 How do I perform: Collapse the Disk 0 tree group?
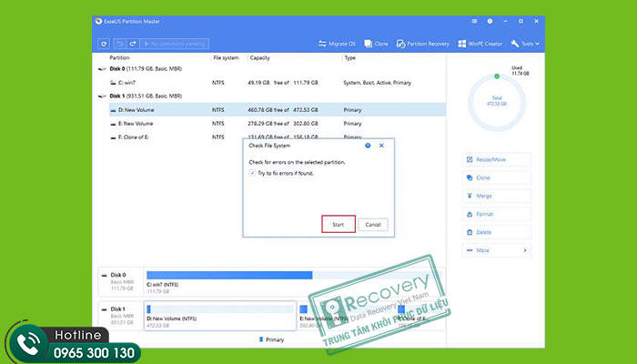pyautogui.click(x=102, y=69)
